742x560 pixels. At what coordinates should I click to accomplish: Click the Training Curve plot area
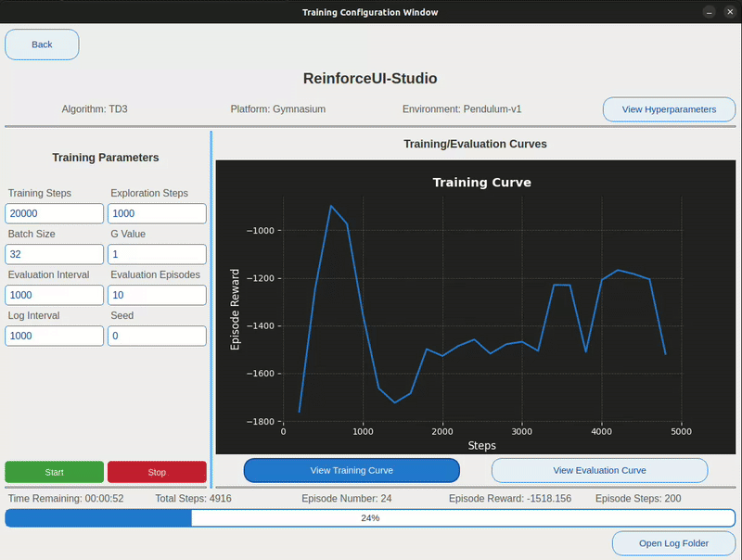tap(476, 307)
